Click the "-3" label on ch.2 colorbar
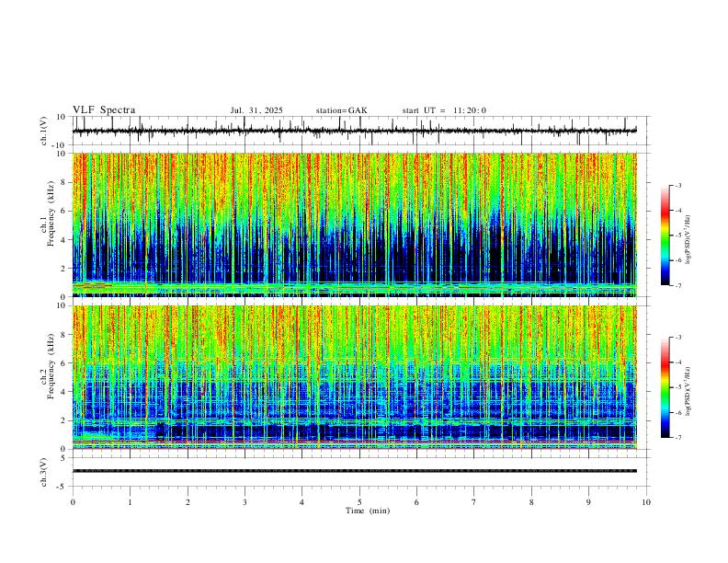 click(677, 338)
